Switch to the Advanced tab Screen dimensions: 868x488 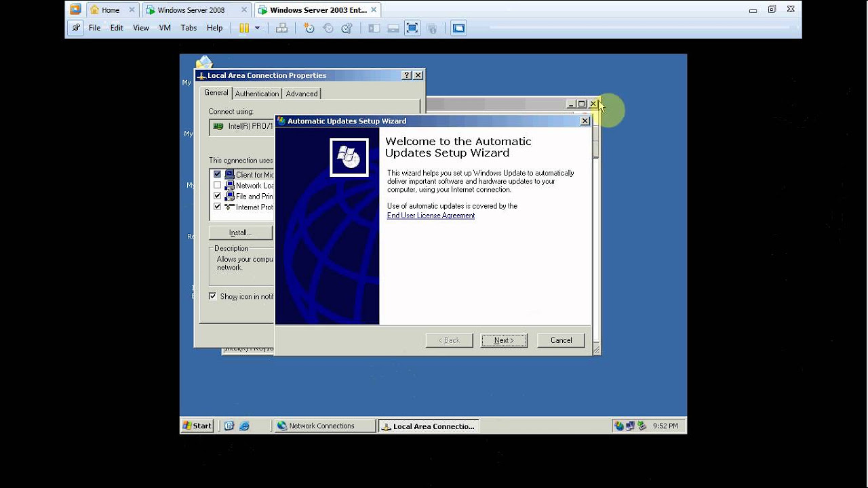click(x=302, y=94)
